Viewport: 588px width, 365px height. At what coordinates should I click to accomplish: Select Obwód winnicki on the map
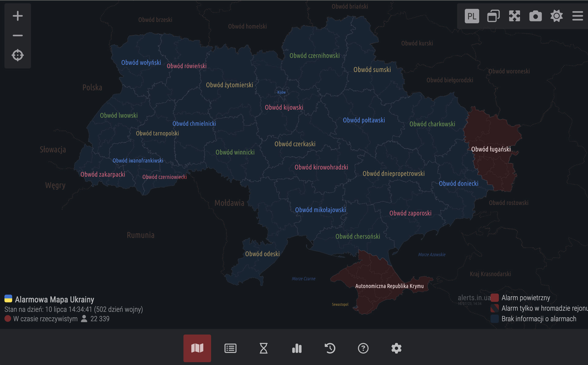point(235,152)
